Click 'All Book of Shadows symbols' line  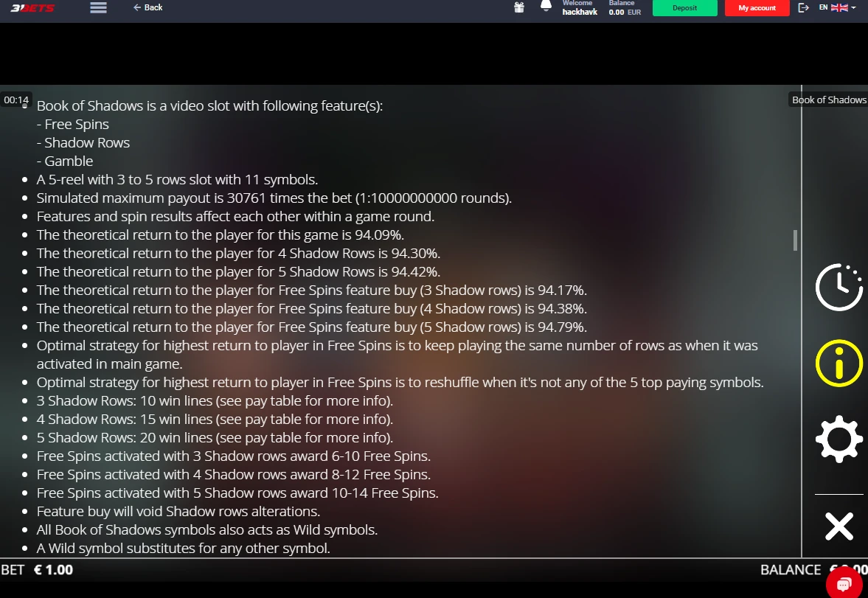click(207, 530)
